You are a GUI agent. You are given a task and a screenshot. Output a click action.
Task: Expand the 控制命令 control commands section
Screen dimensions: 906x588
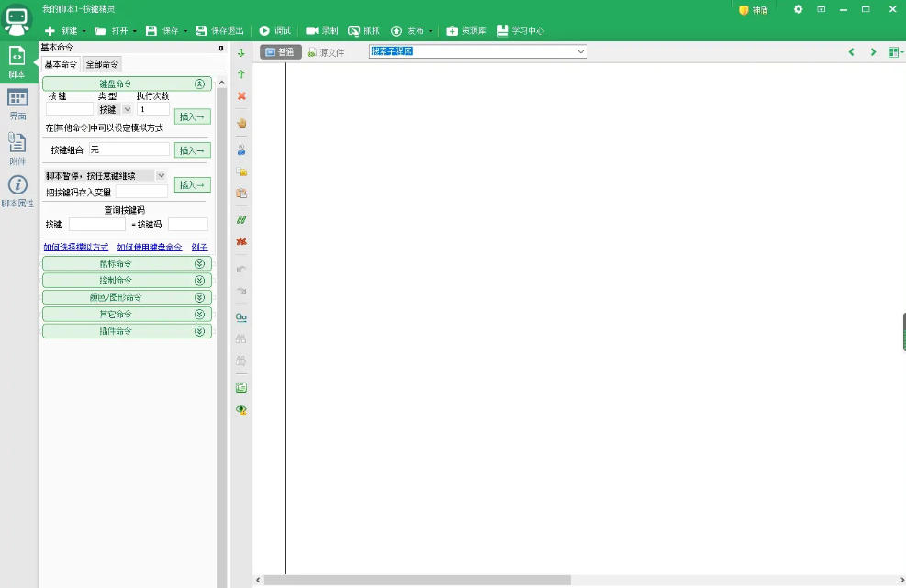[127, 280]
